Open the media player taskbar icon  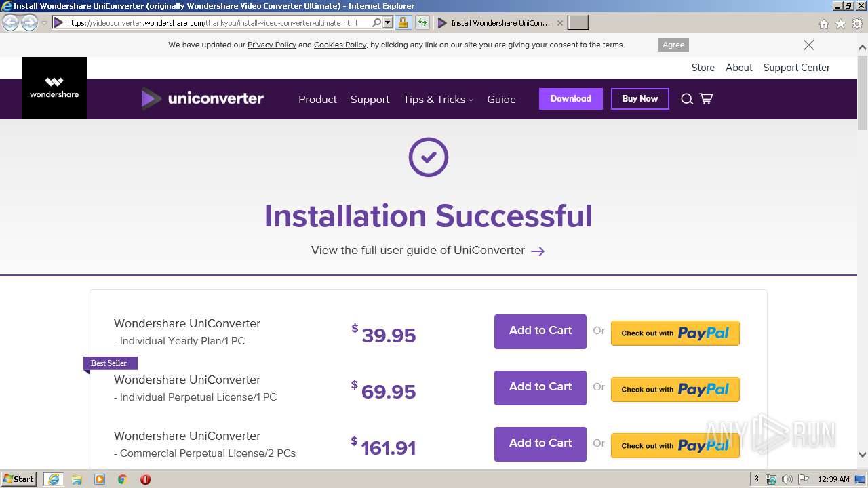tap(100, 479)
